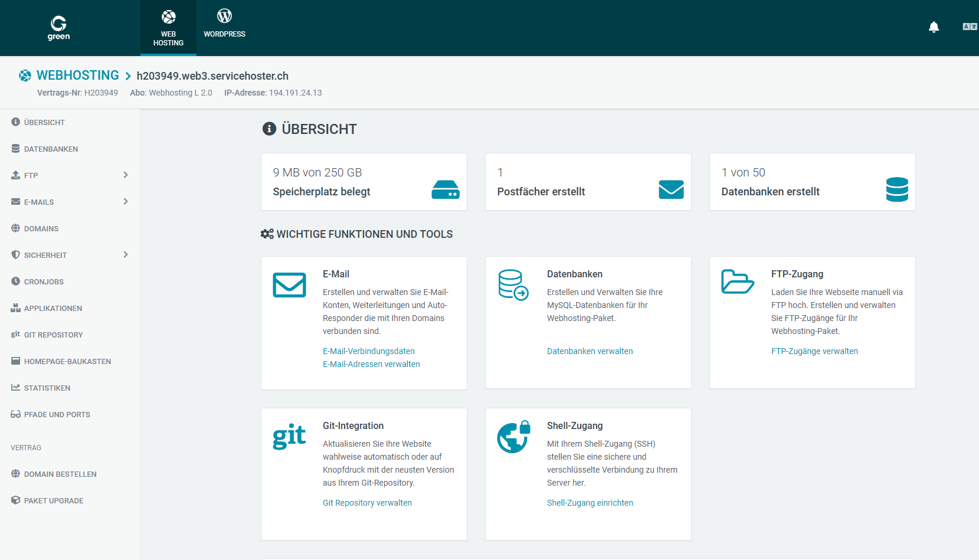Open Shell-Zugang einrichten link
The width and height of the screenshot is (979, 560).
(x=590, y=503)
